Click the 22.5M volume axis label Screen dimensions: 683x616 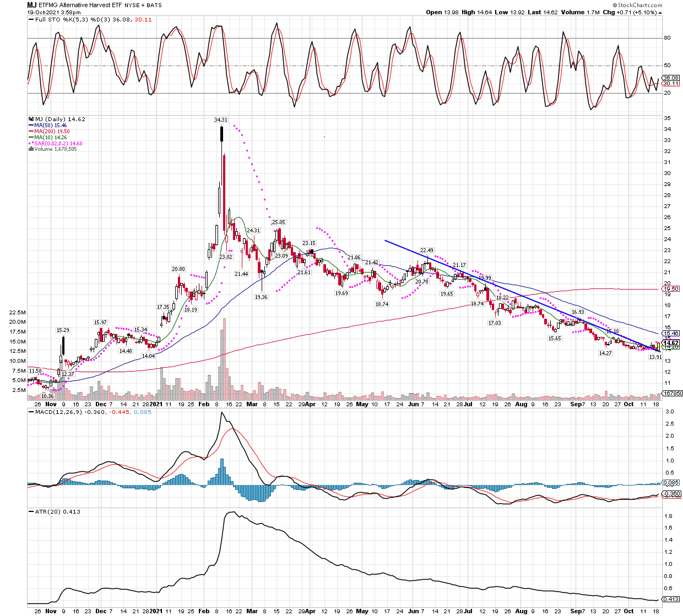pos(17,312)
